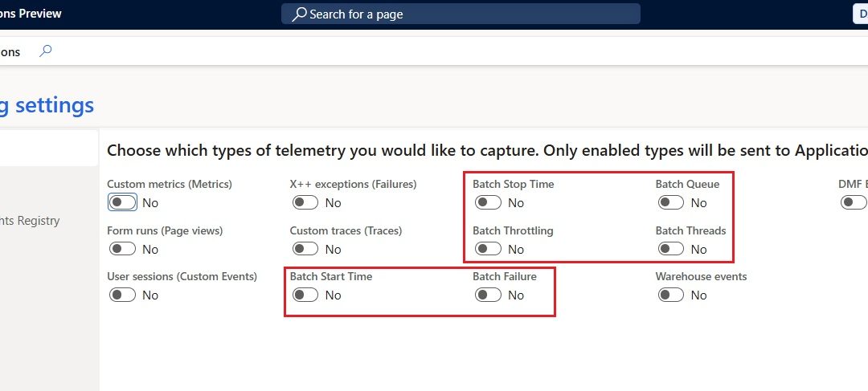Image resolution: width=868 pixels, height=391 pixels.
Task: Enable X++ exceptions (Failures) telemetry
Action: (305, 202)
